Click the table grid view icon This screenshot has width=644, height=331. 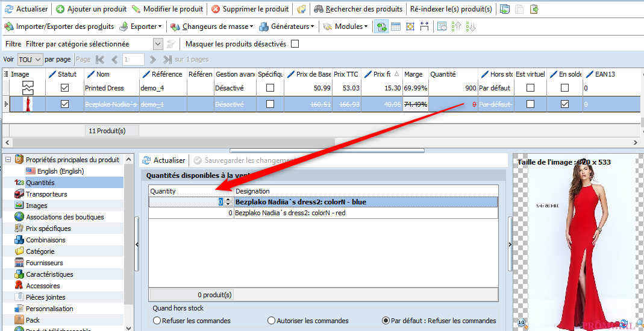pyautogui.click(x=396, y=27)
